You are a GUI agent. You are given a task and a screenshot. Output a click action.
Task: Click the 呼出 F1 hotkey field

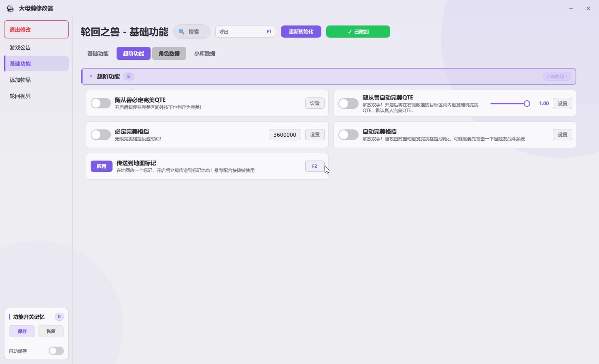point(246,32)
